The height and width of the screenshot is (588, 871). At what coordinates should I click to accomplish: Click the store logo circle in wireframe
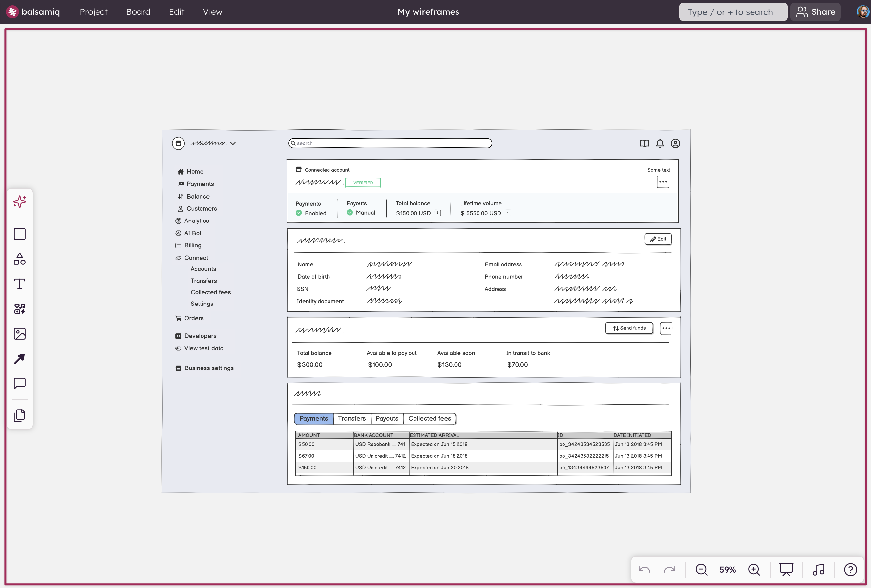[x=179, y=143]
